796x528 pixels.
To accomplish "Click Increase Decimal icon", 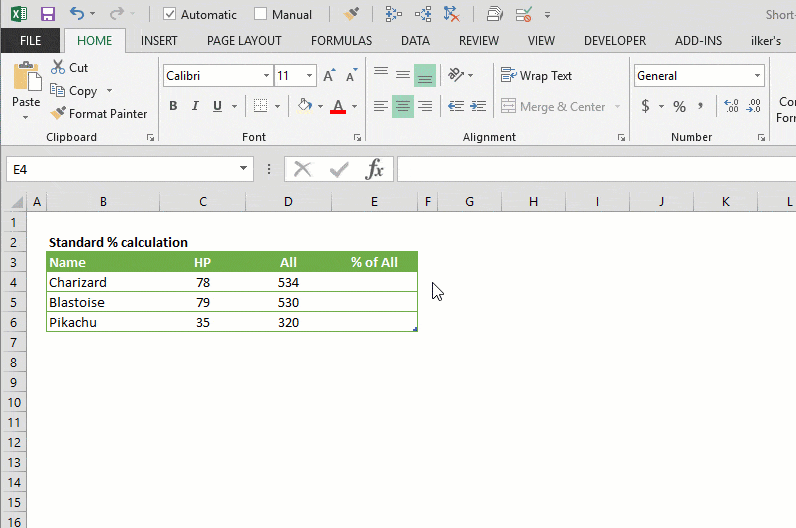I will (732, 106).
